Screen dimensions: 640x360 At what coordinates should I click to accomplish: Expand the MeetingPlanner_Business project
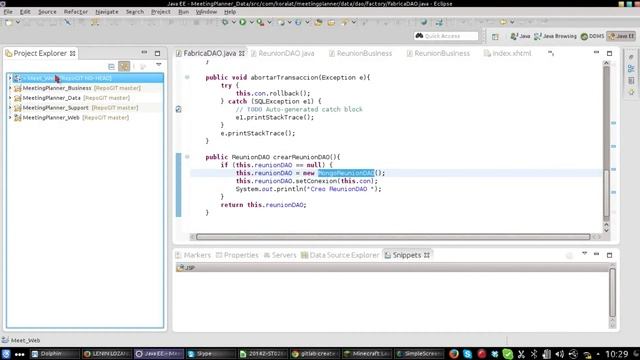click(10, 88)
